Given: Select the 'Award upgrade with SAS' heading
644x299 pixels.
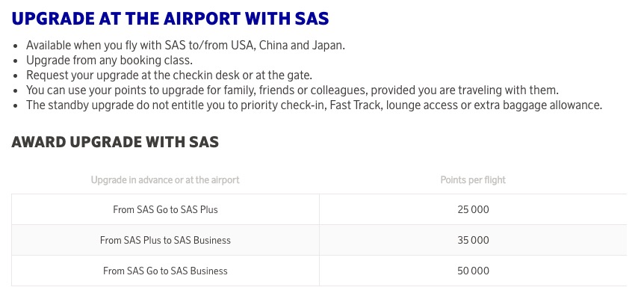Looking at the screenshot, I should click(x=115, y=142).
